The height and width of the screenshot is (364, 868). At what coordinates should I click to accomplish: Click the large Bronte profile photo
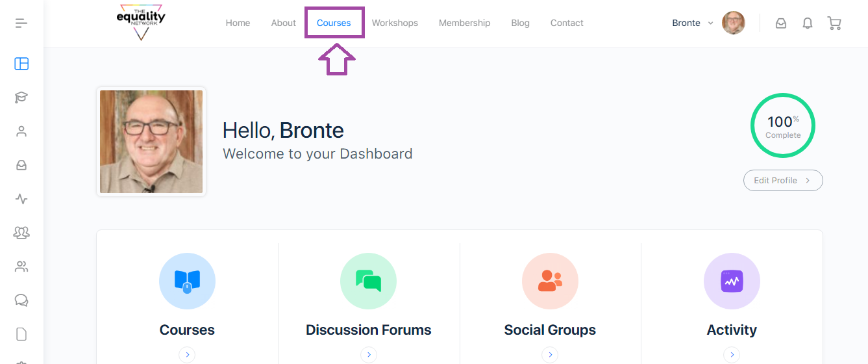pyautogui.click(x=151, y=142)
